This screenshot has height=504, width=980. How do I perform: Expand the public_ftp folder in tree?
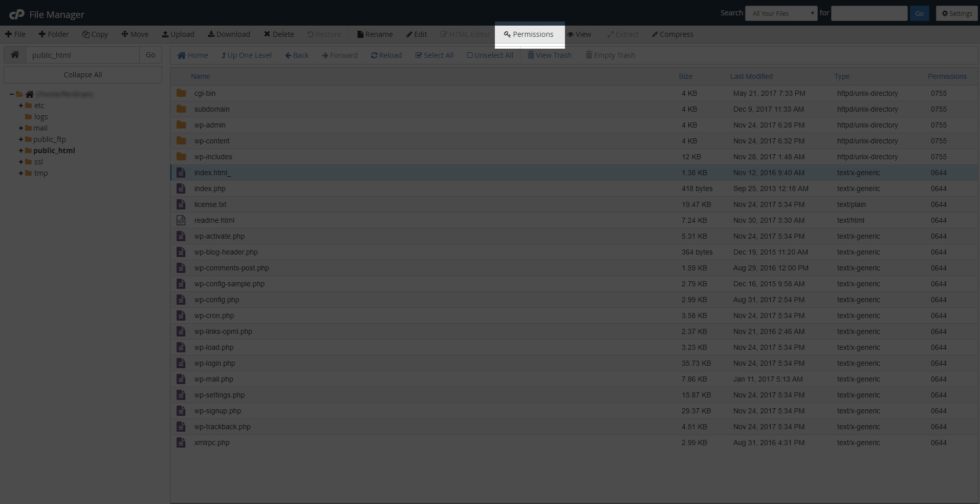[x=21, y=139]
